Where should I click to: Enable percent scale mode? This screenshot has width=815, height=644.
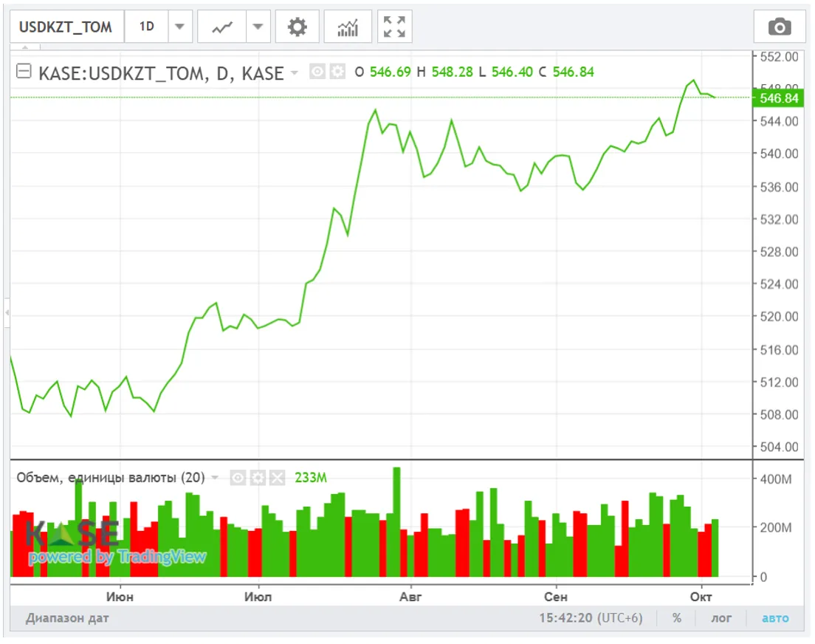point(677,618)
